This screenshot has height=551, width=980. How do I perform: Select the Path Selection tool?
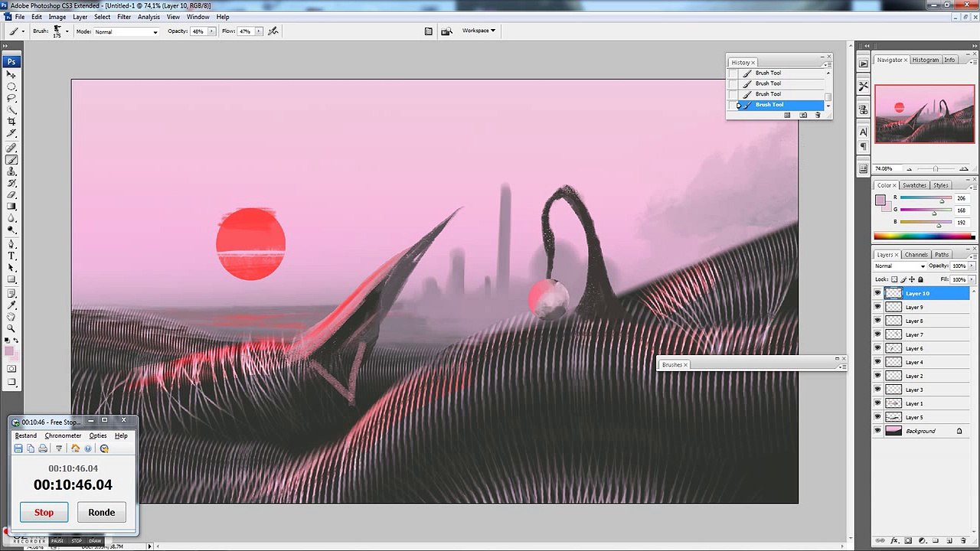pyautogui.click(x=12, y=267)
